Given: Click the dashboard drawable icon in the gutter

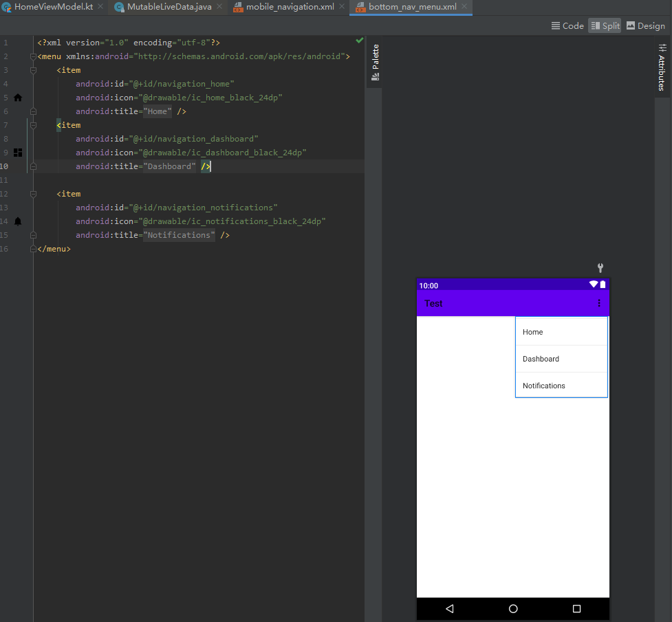Looking at the screenshot, I should point(18,152).
